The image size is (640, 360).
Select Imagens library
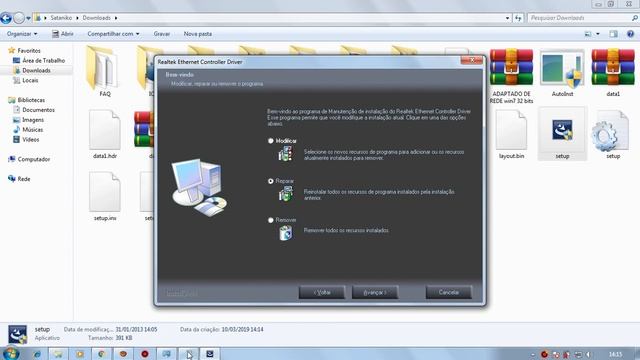point(33,120)
